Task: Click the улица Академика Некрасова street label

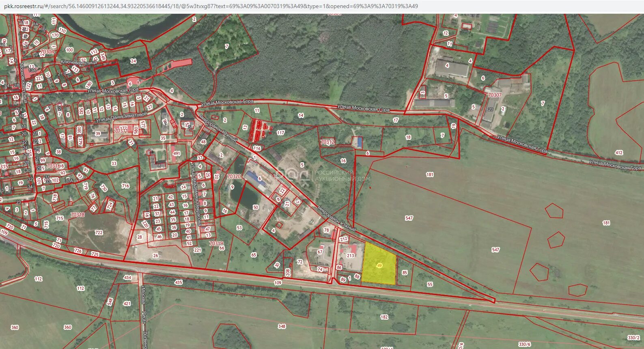Action: coord(196,194)
